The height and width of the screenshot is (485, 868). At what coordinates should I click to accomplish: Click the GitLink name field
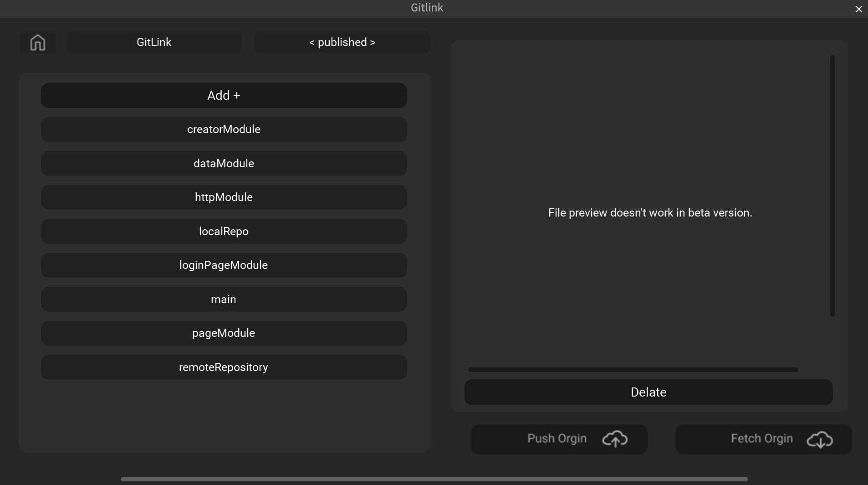pyautogui.click(x=154, y=42)
